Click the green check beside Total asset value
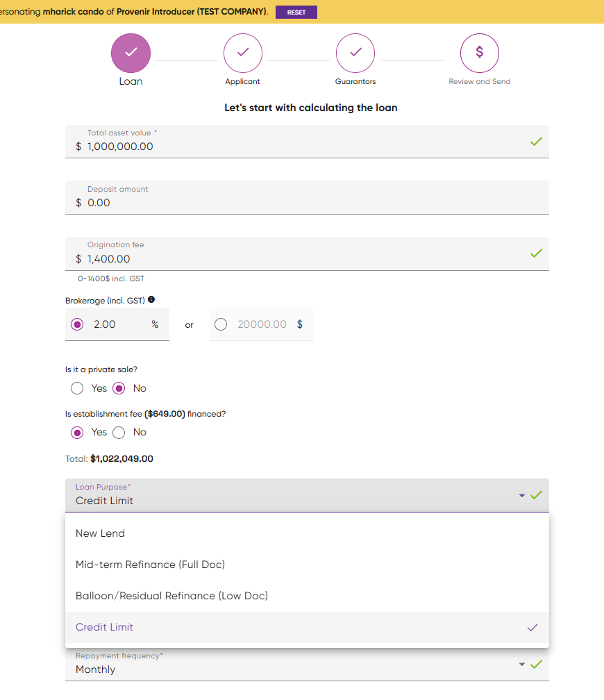Image resolution: width=604 pixels, height=700 pixels. pos(536,142)
